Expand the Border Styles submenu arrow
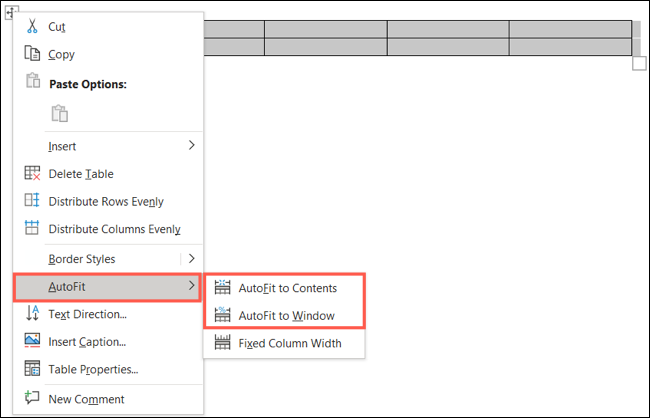The width and height of the screenshot is (650, 418). coord(191,258)
